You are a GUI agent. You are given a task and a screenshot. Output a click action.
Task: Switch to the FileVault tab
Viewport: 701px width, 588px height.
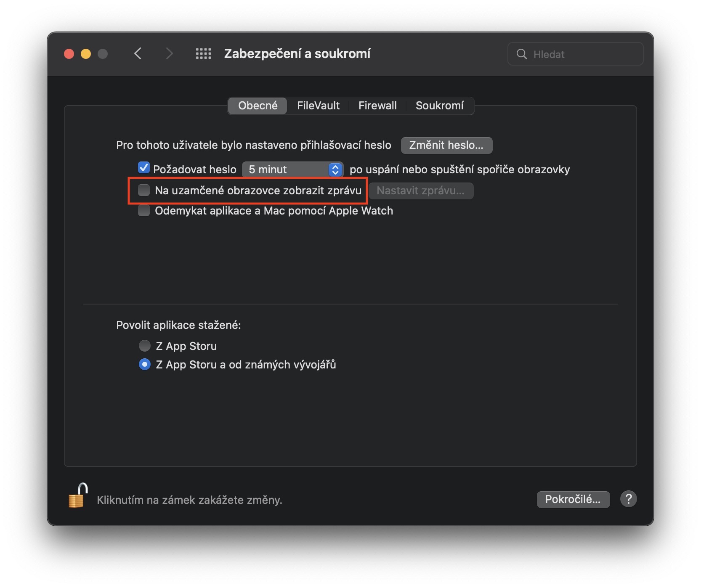click(318, 106)
